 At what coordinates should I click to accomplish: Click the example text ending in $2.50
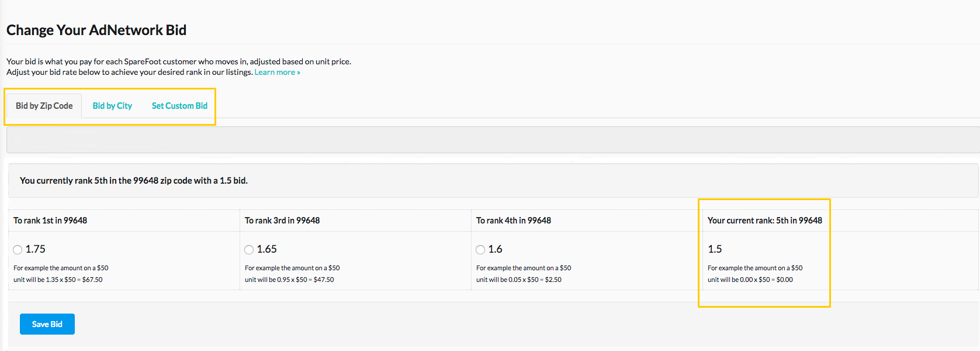pos(524,274)
